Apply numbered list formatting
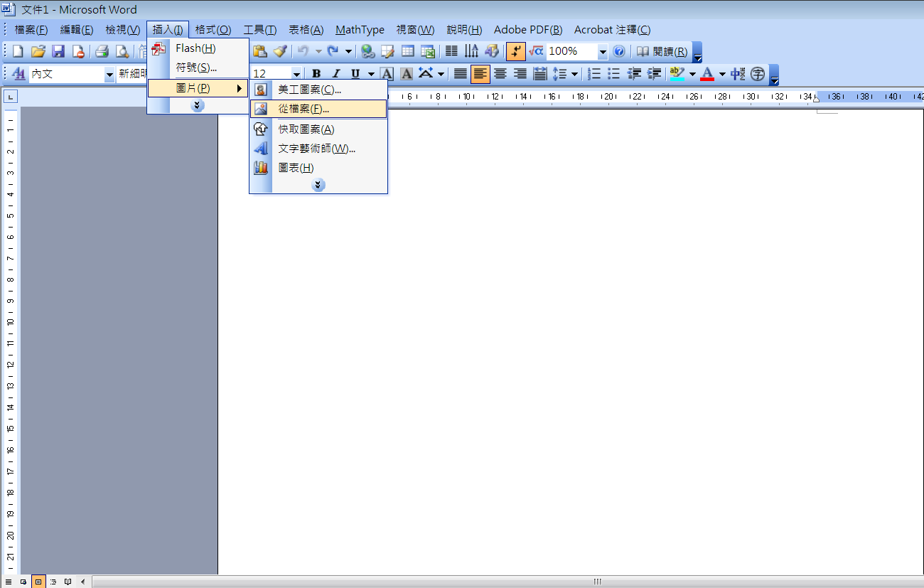The width and height of the screenshot is (924, 588). tap(595, 73)
